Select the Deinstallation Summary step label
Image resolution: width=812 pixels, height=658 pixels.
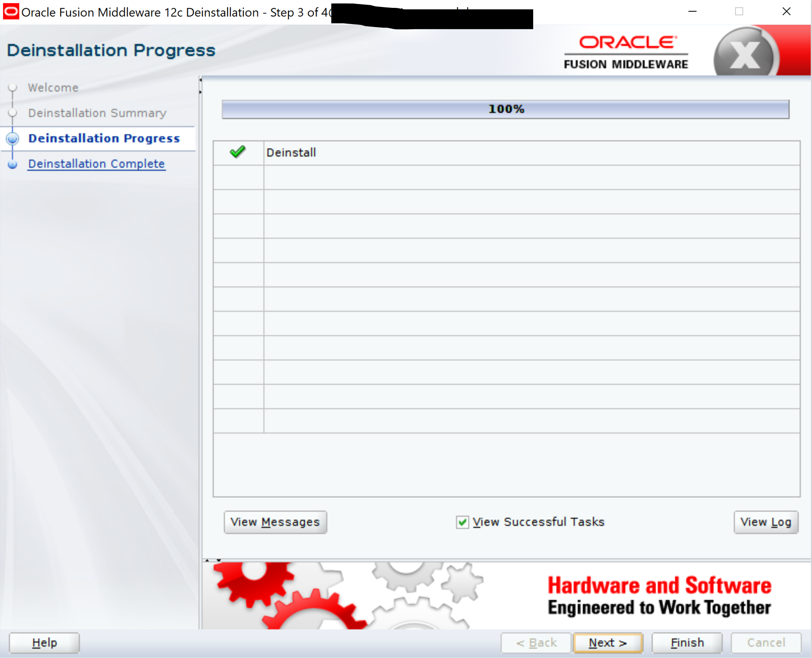[97, 113]
